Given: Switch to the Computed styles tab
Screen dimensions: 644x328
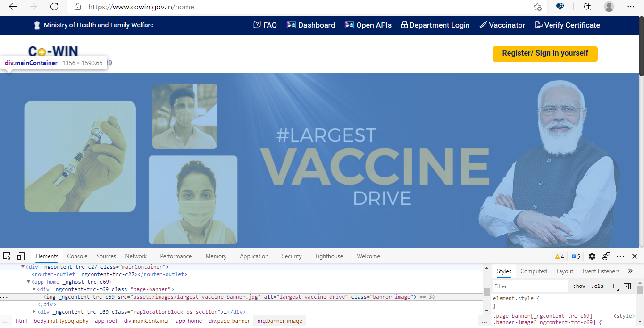Looking at the screenshot, I should click(x=534, y=271).
